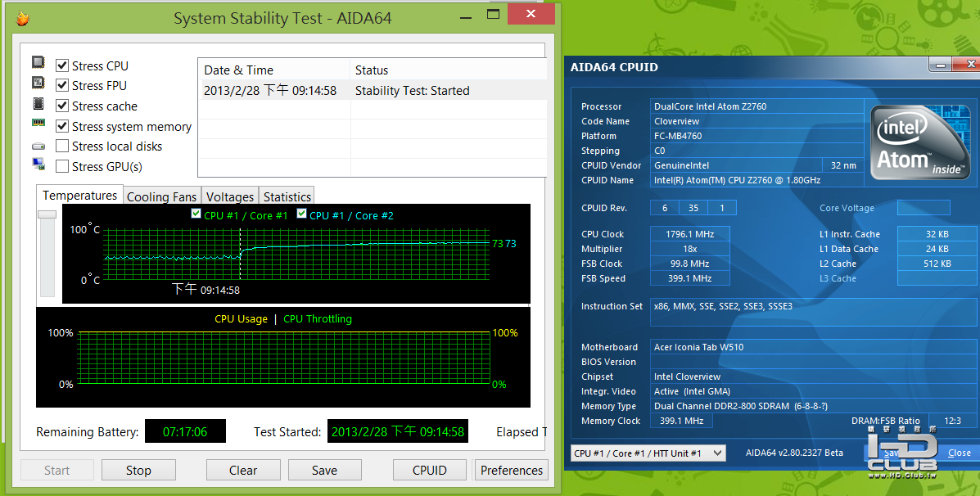Screen dimensions: 980x496
Task: Uncheck the Stress system memory checkbox
Action: [62, 126]
